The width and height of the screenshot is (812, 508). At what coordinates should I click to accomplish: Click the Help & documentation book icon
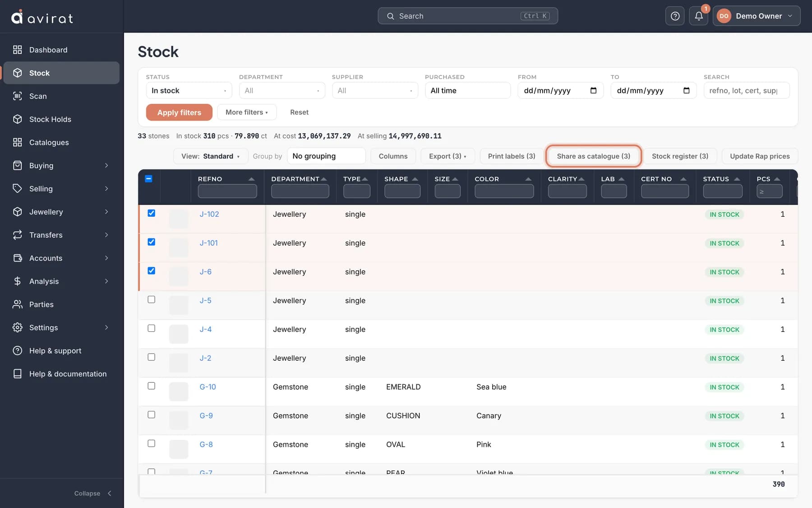pos(17,373)
